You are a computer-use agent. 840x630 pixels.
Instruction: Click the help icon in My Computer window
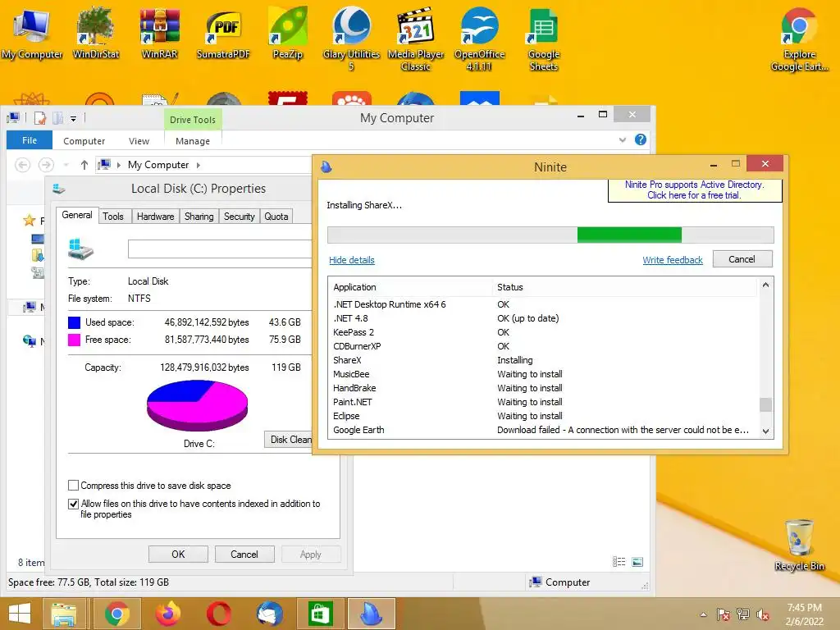point(640,139)
